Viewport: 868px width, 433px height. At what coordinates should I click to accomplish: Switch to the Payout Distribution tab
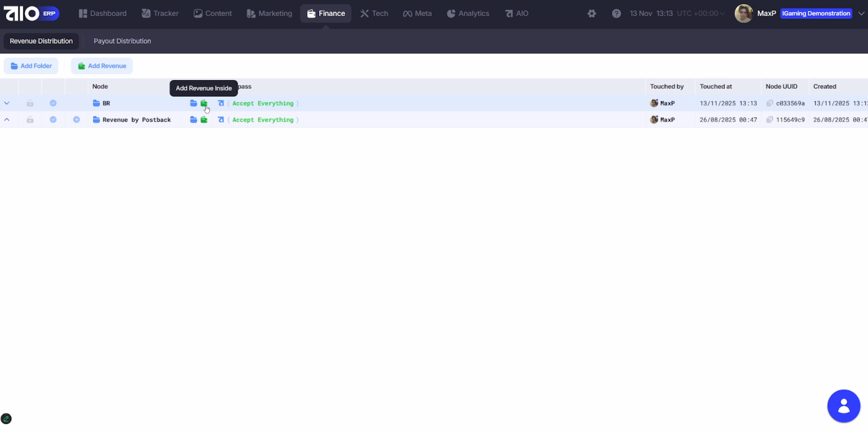point(122,41)
